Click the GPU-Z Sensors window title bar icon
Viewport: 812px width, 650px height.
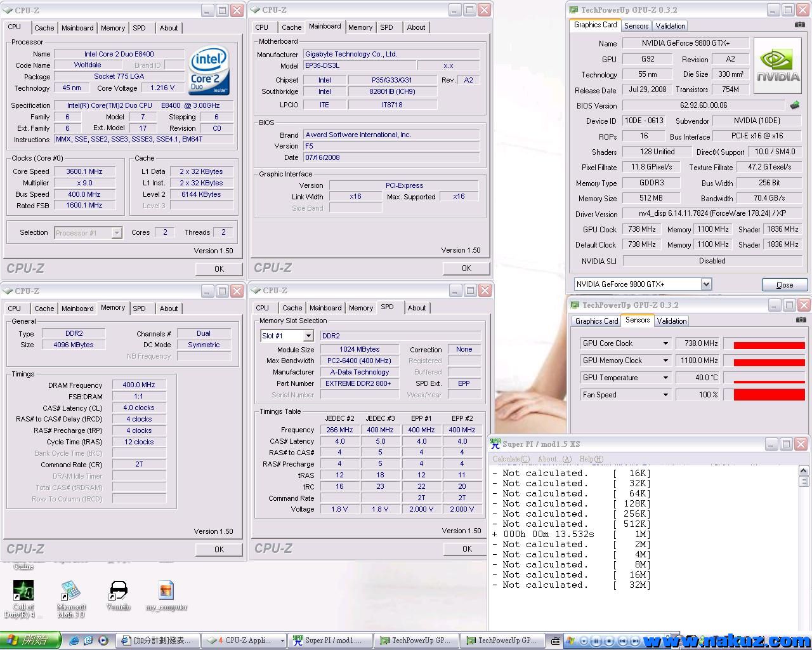[575, 305]
